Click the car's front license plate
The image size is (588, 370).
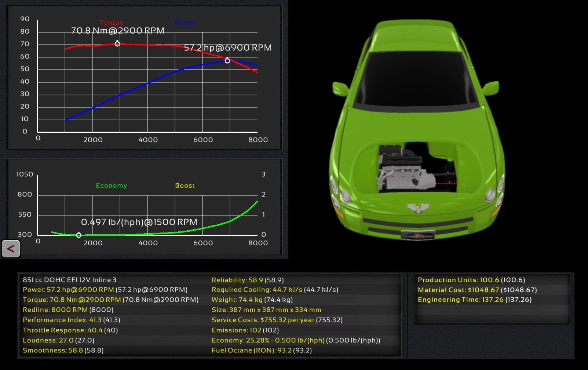point(418,235)
